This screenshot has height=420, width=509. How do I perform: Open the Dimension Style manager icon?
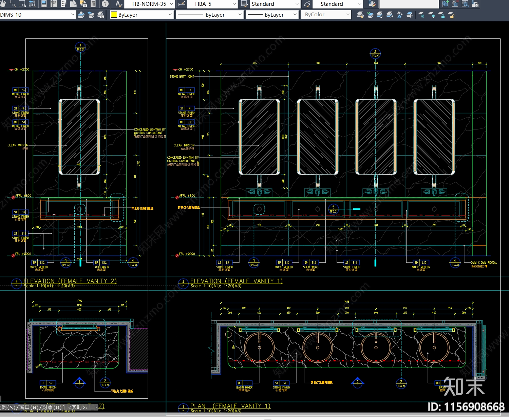pos(182,4)
